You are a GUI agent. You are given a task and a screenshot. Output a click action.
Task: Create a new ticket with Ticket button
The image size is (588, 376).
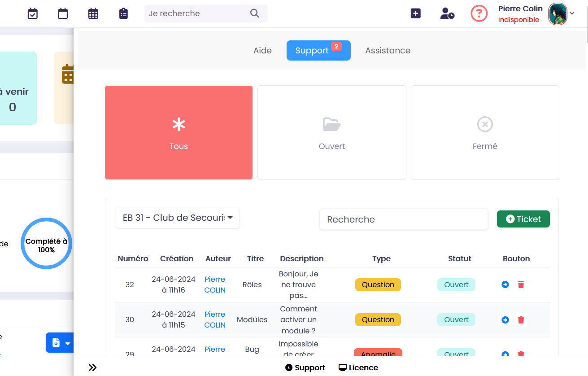pos(523,219)
